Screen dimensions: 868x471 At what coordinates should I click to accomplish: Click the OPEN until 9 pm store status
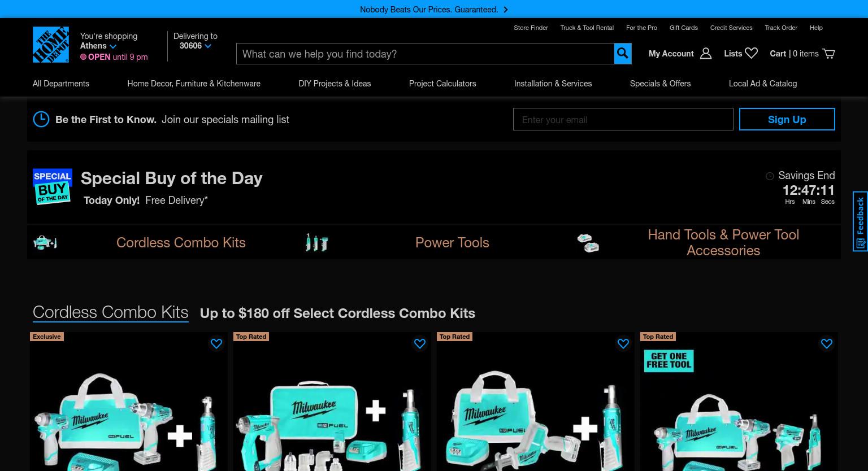tap(114, 57)
